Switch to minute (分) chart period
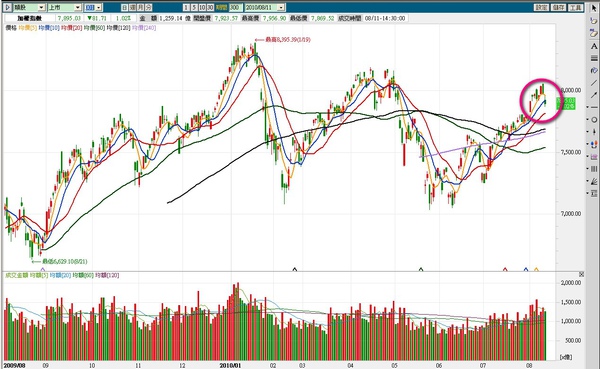Screen dimensions: 600x369 pyautogui.click(x=148, y=7)
